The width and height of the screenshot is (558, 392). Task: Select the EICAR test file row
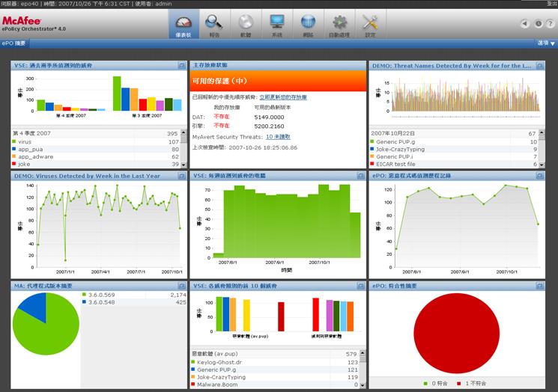[454, 164]
